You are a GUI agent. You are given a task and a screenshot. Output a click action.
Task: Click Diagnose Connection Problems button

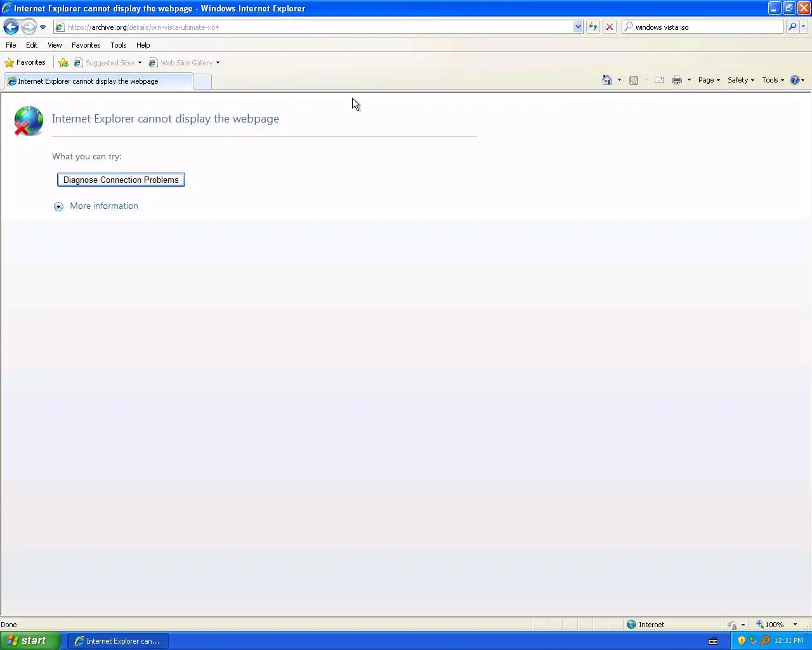[x=121, y=180]
